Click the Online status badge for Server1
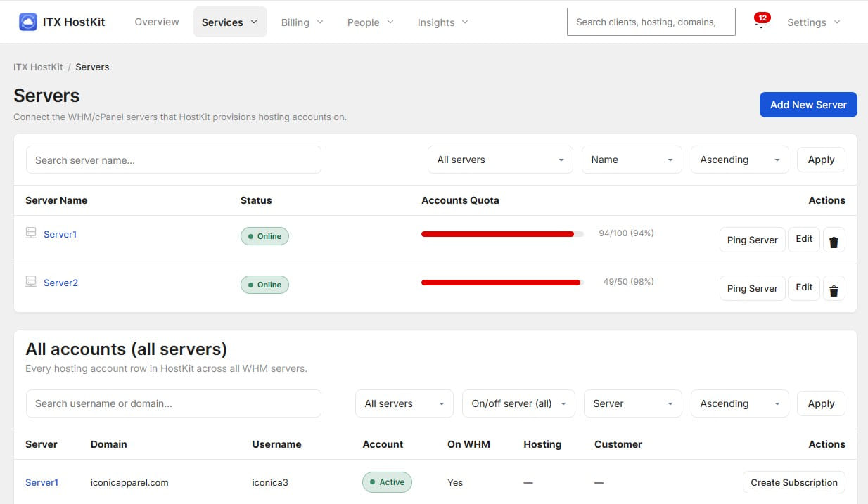The height and width of the screenshot is (504, 868). 264,236
